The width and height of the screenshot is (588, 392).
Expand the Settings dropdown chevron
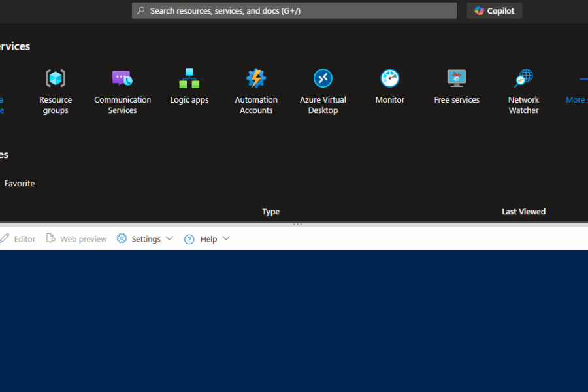pos(169,238)
